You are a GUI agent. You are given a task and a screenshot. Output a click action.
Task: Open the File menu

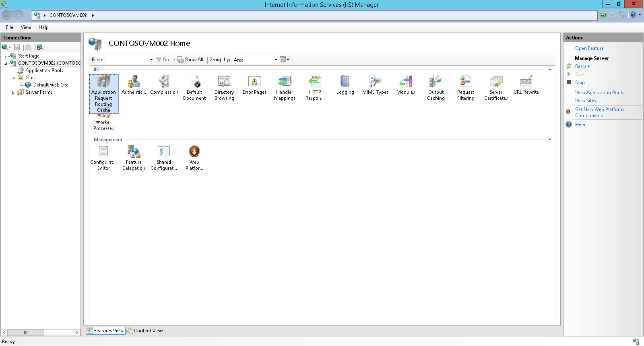[x=10, y=27]
